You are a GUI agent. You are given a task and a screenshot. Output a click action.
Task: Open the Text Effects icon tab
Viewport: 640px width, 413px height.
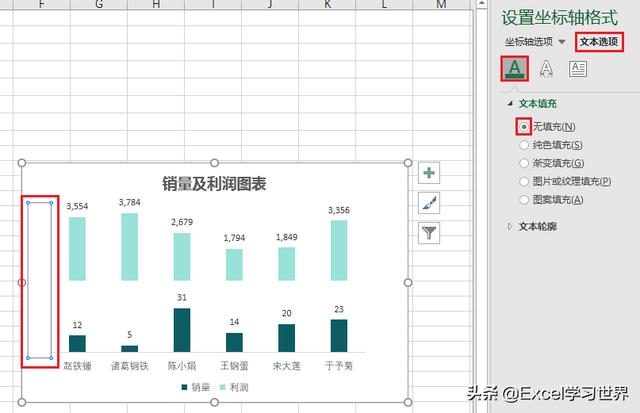coord(546,69)
